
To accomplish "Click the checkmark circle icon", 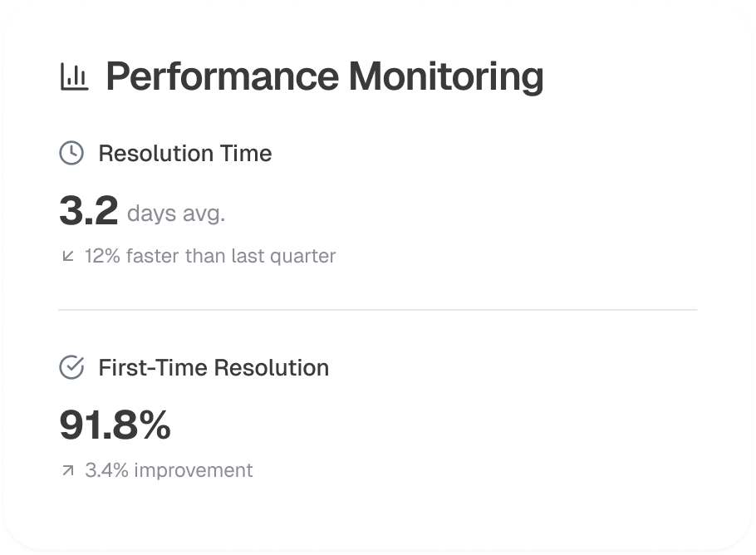I will point(71,367).
